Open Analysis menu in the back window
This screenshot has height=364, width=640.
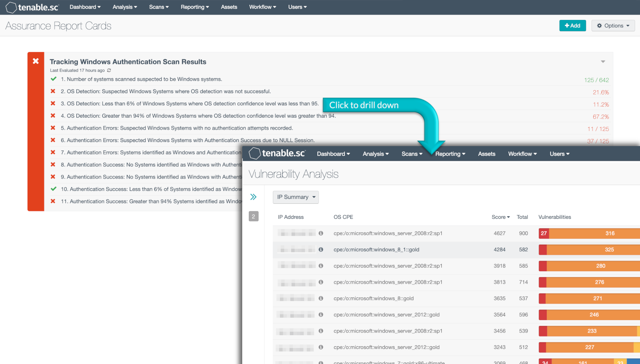click(125, 7)
